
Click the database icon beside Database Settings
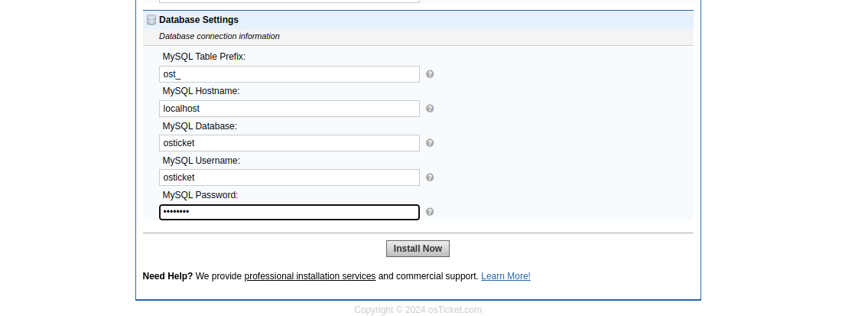[151, 20]
